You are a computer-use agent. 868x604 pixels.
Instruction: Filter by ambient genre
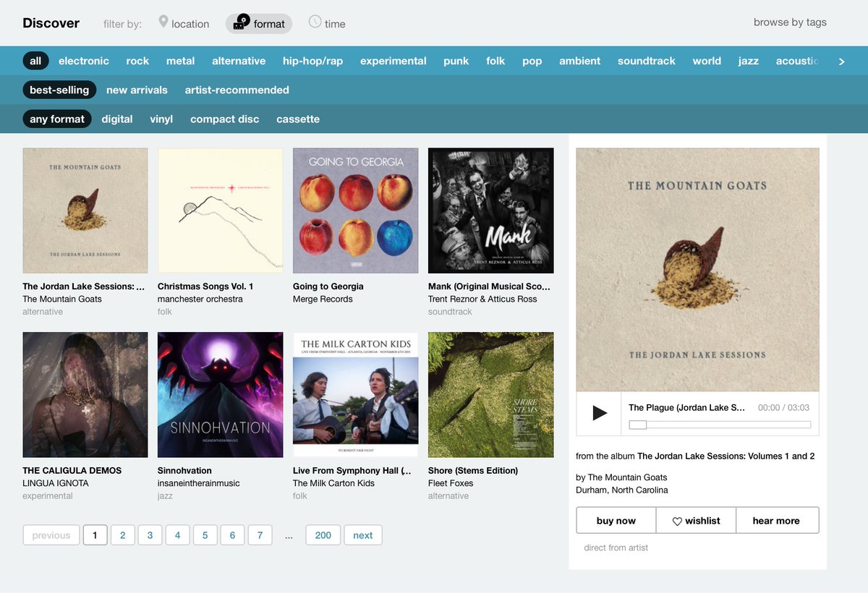tap(579, 61)
